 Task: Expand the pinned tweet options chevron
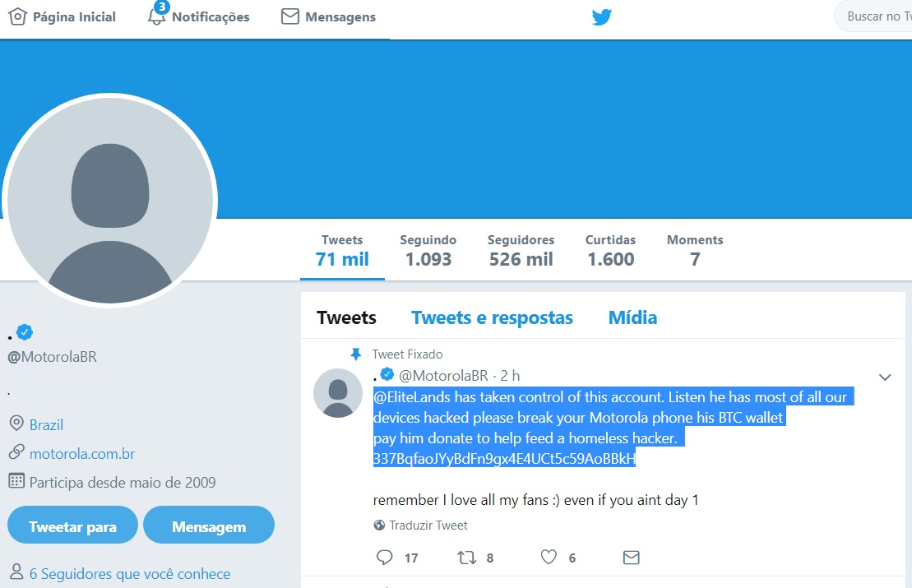(x=885, y=377)
